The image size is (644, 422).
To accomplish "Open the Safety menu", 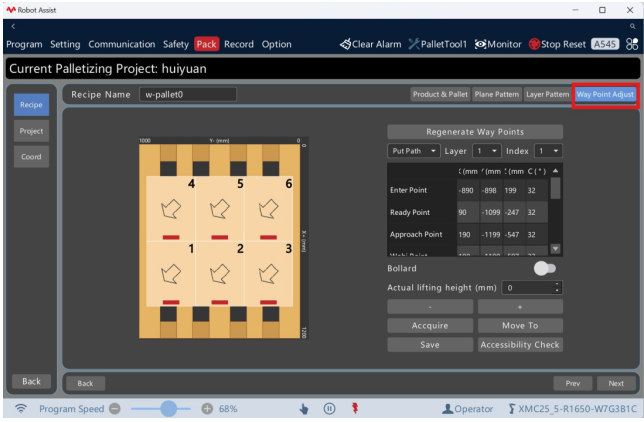I will click(175, 44).
